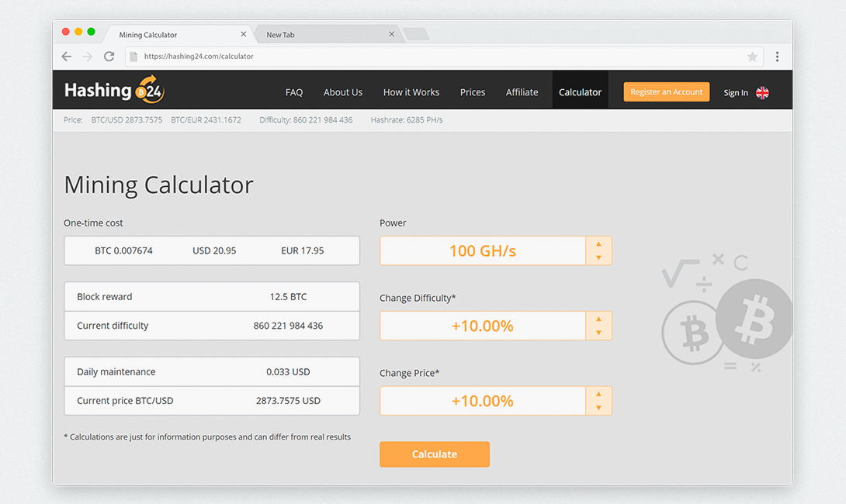Decrease Change Difficulty with down arrow
This screenshot has width=846, height=504.
pos(598,333)
